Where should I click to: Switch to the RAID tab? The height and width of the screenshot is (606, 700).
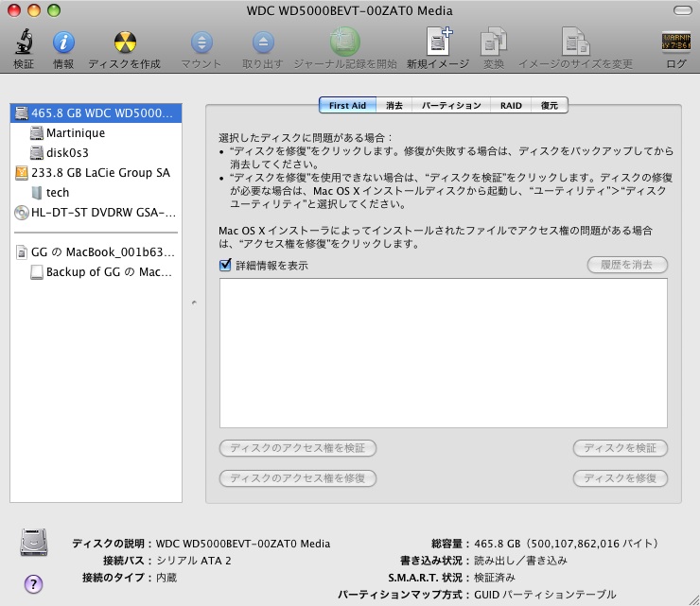click(511, 105)
